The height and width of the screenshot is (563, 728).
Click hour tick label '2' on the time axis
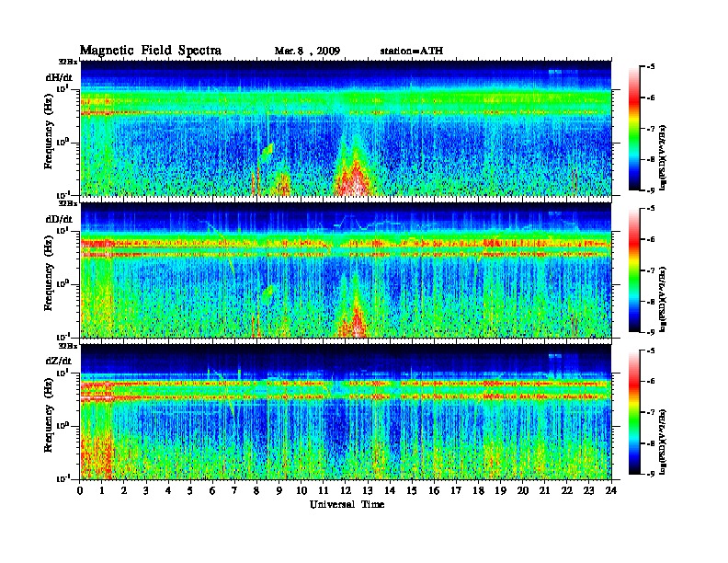[124, 491]
